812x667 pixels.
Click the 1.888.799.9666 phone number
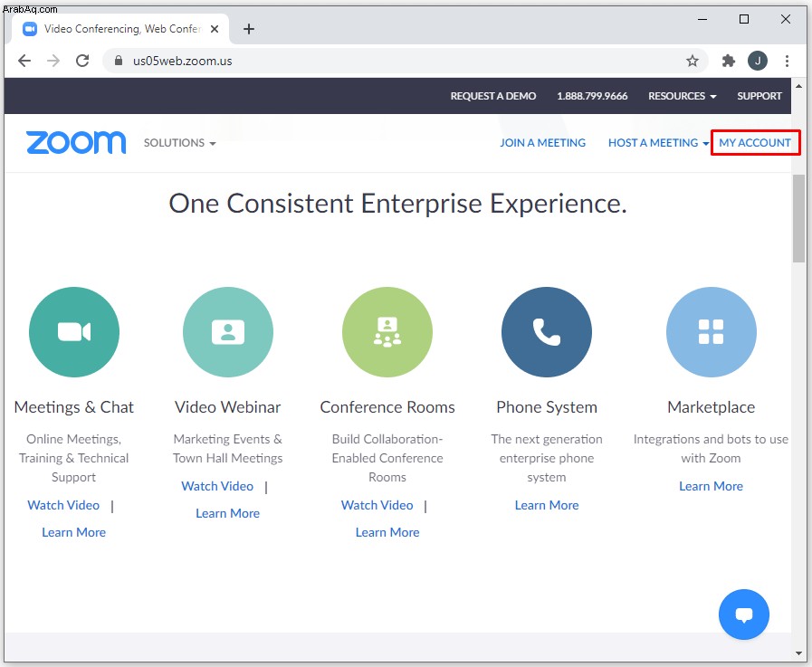pyautogui.click(x=592, y=96)
